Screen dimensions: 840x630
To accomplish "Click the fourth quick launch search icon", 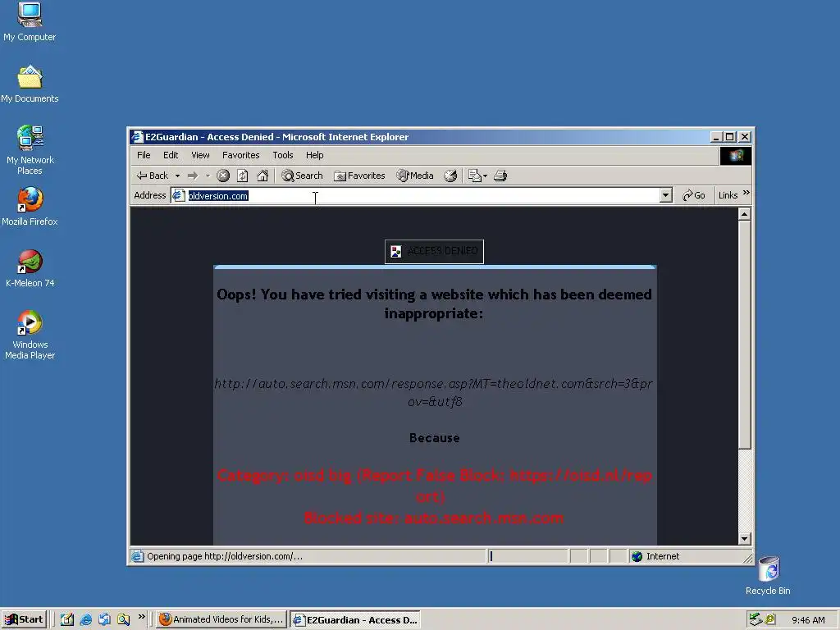I will (123, 619).
